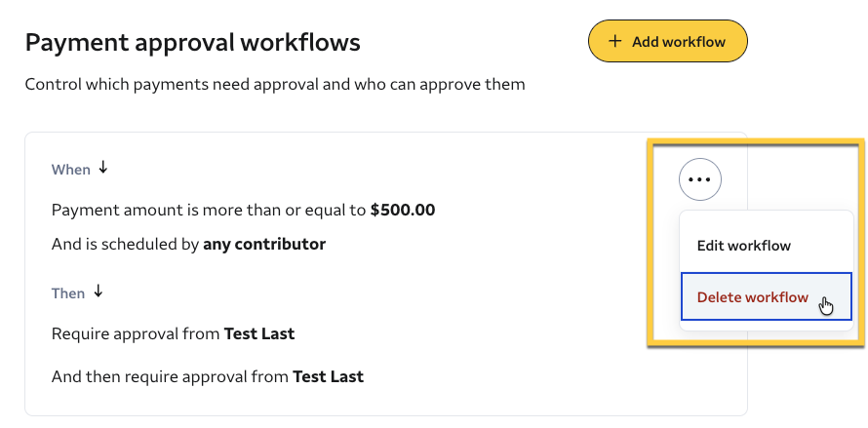Image resolution: width=868 pixels, height=428 pixels.
Task: Click the down arrow beside When
Action: point(103,168)
